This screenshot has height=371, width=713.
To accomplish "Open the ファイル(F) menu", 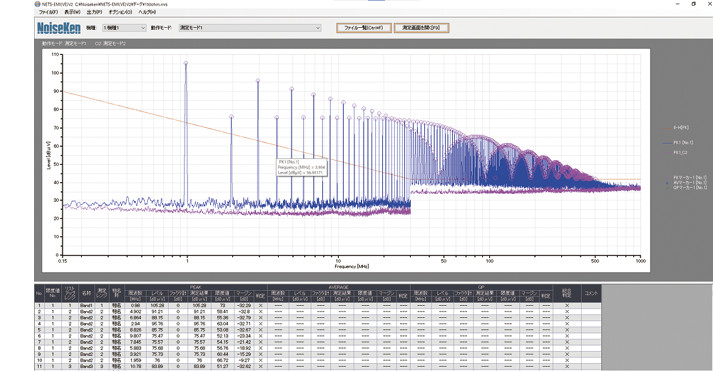I will coord(48,12).
